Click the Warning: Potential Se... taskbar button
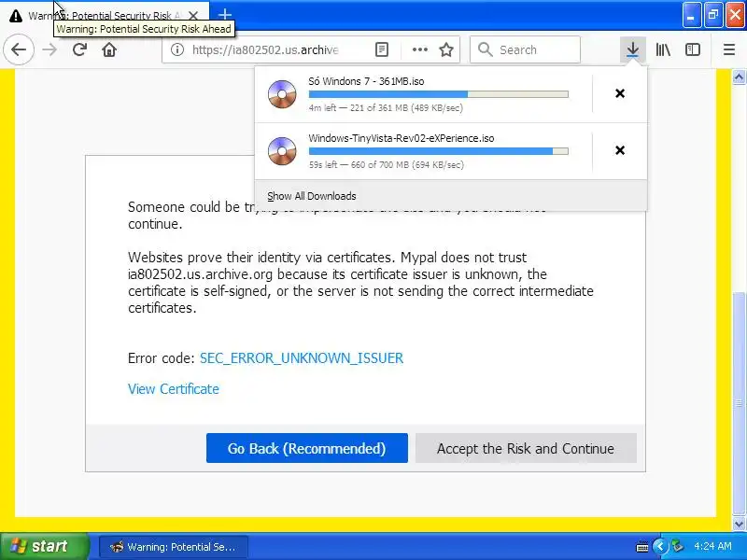 pyautogui.click(x=174, y=547)
